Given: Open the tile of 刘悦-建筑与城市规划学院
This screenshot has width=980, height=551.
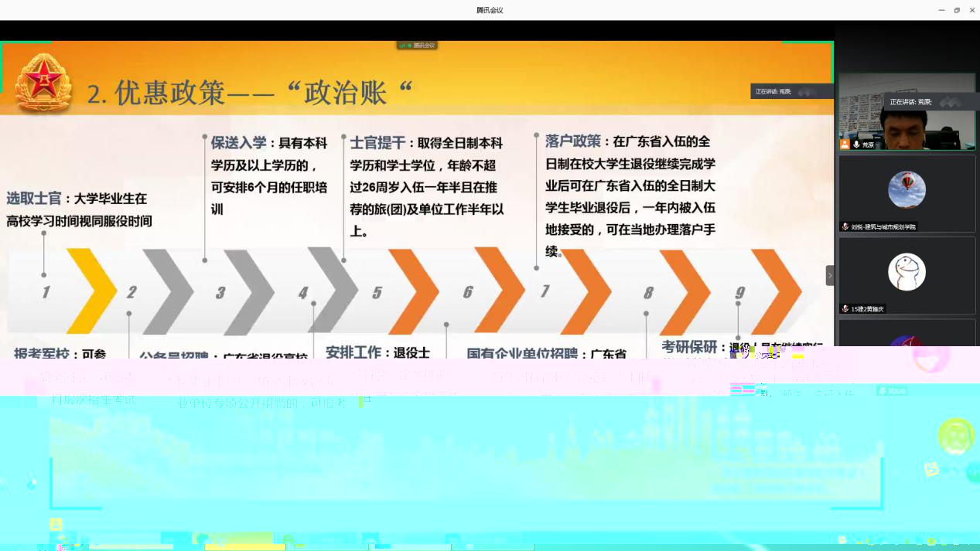Looking at the screenshot, I should [x=907, y=193].
